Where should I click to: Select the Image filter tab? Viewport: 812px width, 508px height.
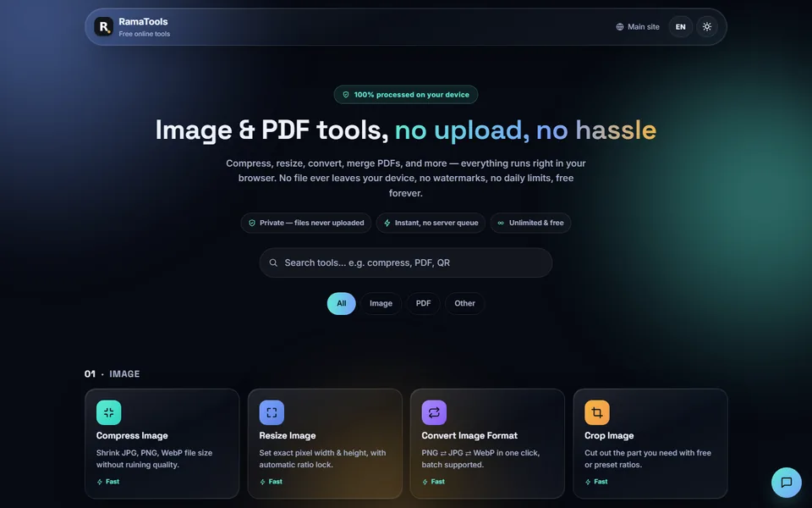tap(381, 304)
